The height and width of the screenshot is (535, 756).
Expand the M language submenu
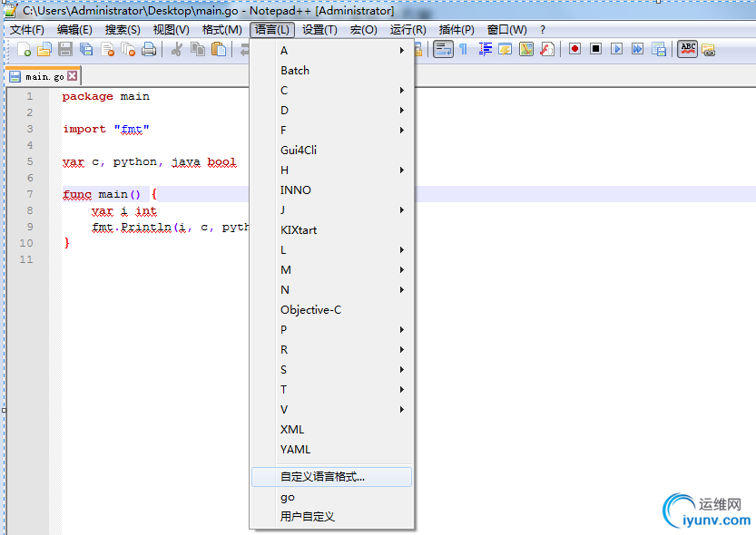point(332,269)
